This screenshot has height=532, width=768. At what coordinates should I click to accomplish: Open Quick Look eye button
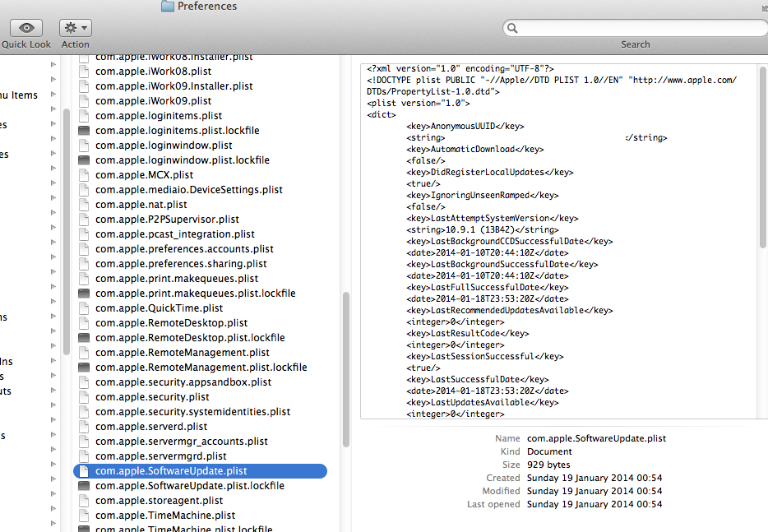pos(26,28)
